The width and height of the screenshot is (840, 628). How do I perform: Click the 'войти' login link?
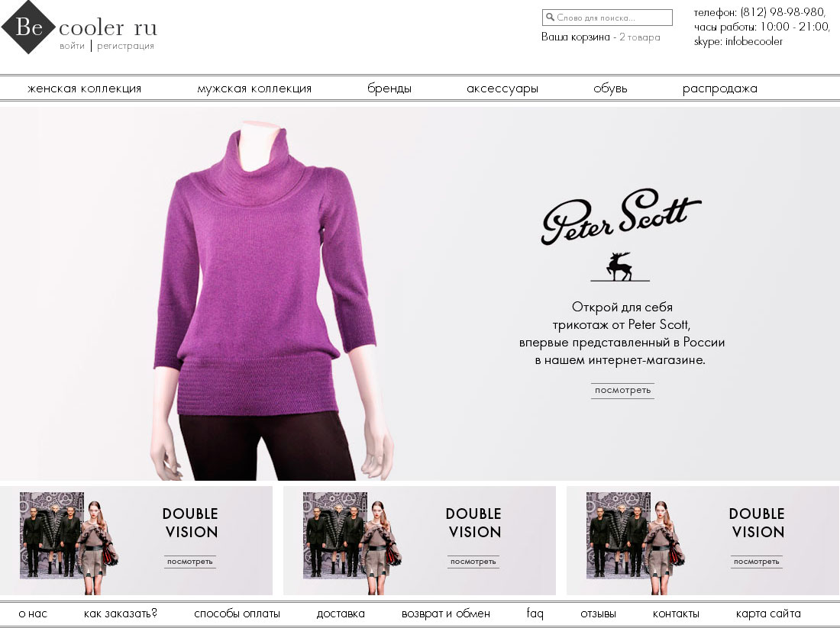pyautogui.click(x=72, y=46)
